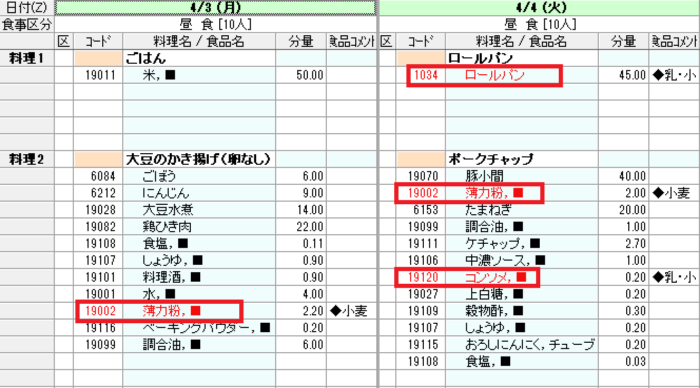Click the orange code cell beside ごはん
The height and width of the screenshot is (388, 700).
(x=98, y=58)
